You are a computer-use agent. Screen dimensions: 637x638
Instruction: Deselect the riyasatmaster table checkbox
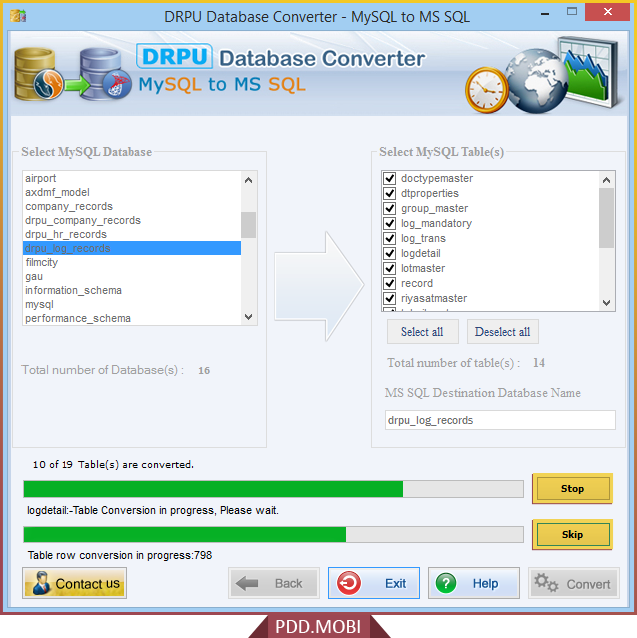[x=390, y=299]
